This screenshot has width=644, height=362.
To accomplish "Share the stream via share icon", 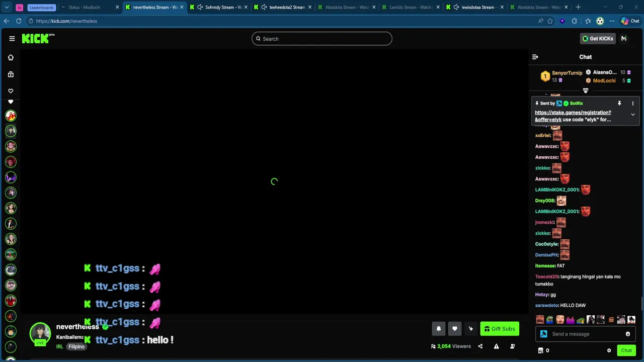I will (x=480, y=346).
